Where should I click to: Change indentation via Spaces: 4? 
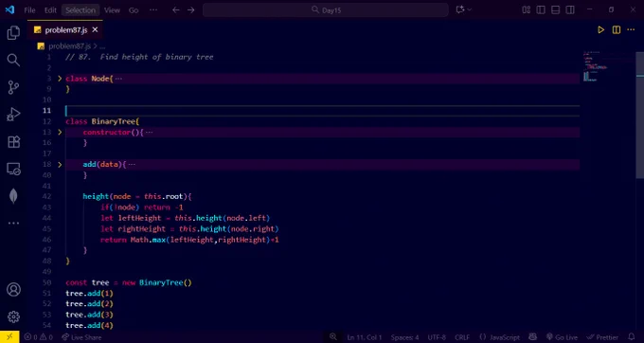405,337
